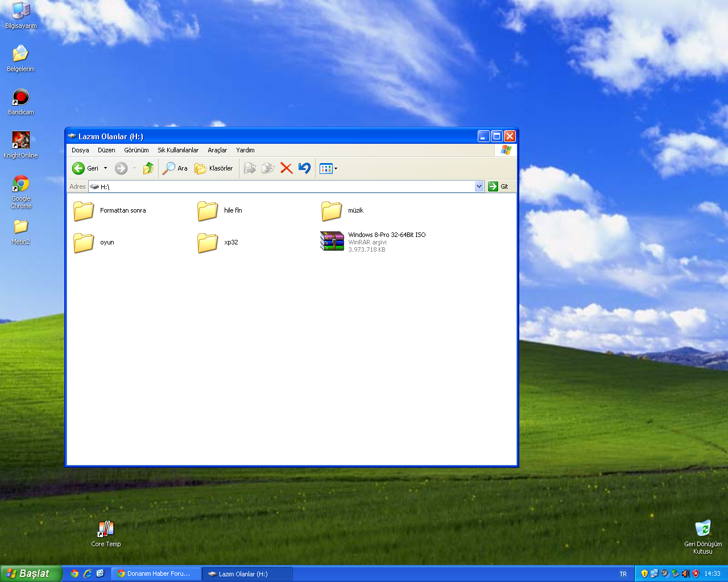
Task: Expand the address bar dropdown
Action: pyautogui.click(x=479, y=186)
